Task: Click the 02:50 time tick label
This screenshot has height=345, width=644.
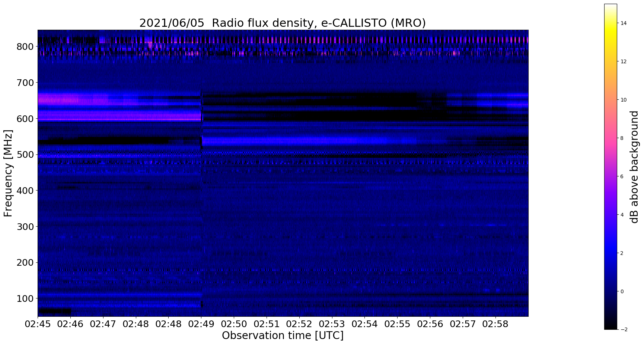Action: pyautogui.click(x=234, y=324)
